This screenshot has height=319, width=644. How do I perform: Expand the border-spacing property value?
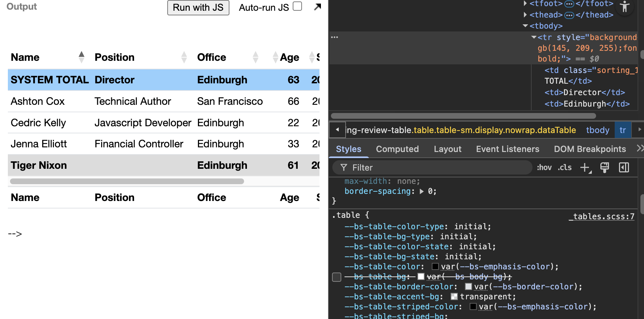point(422,191)
